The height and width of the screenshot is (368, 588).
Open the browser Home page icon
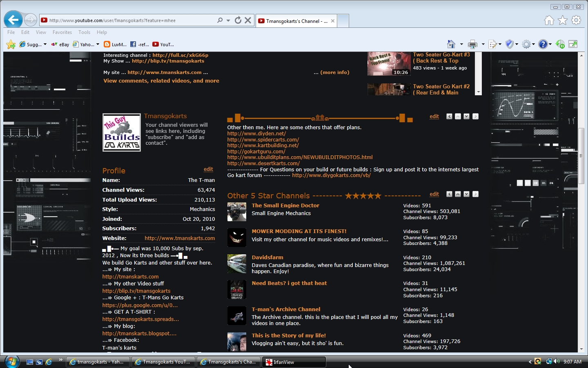tap(549, 20)
